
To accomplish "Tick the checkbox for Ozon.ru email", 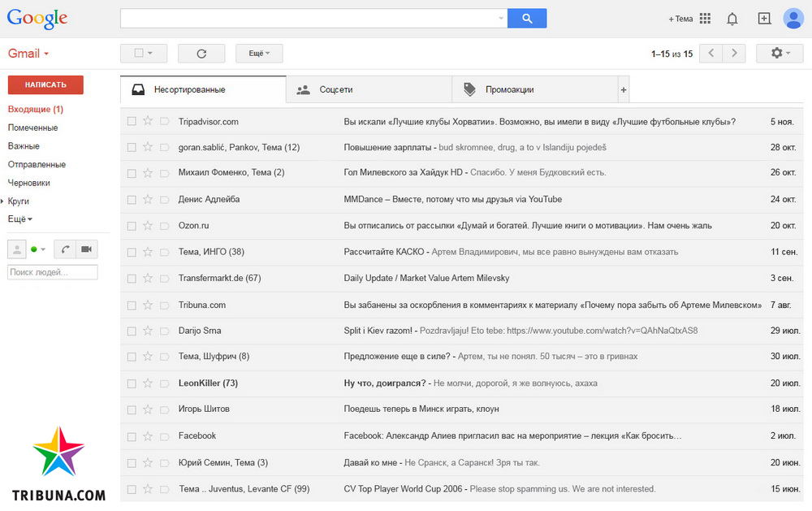I will click(x=132, y=226).
